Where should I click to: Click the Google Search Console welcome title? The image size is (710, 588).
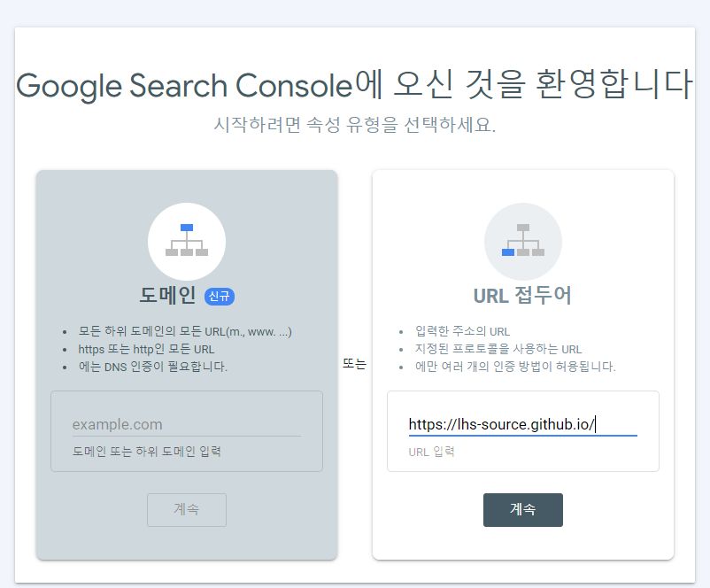(x=354, y=85)
